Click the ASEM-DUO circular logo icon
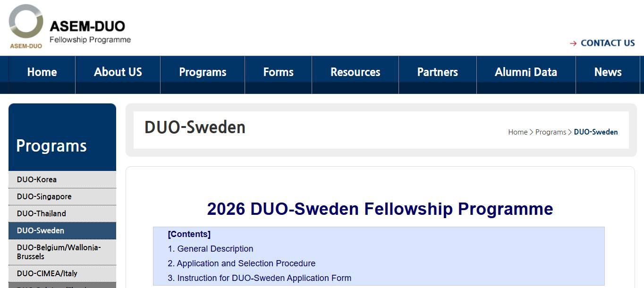 point(26,22)
